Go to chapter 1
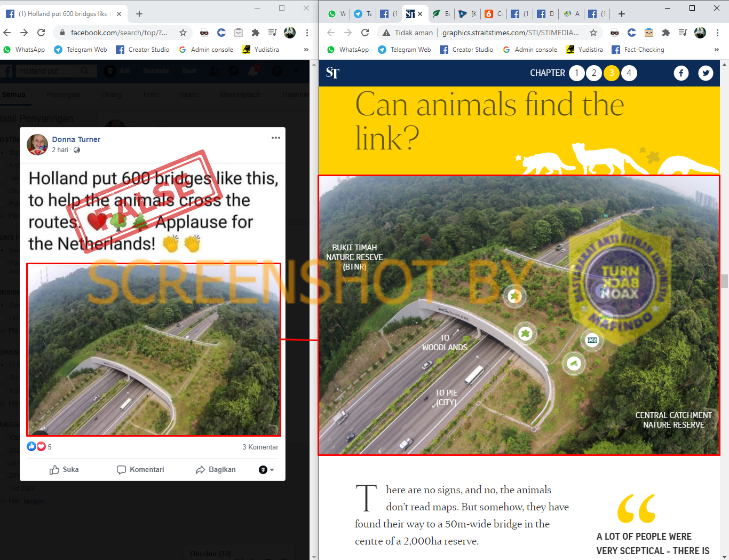The image size is (729, 560). tap(576, 73)
